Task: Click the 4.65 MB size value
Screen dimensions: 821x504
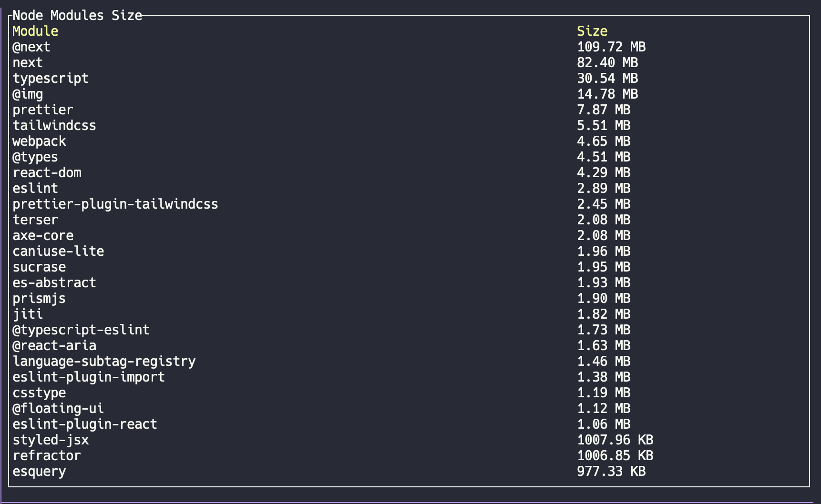Action: (604, 141)
